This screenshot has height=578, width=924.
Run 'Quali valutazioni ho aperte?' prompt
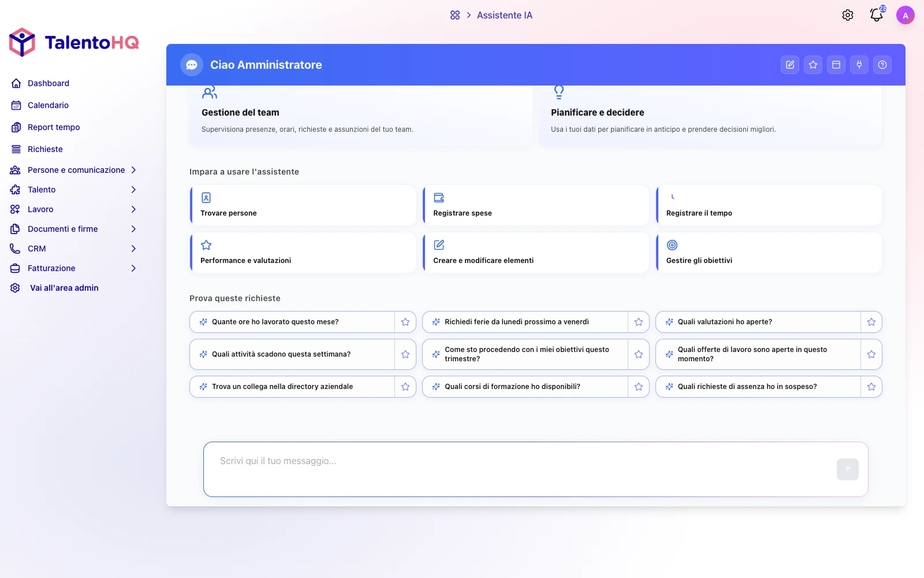[758, 322]
